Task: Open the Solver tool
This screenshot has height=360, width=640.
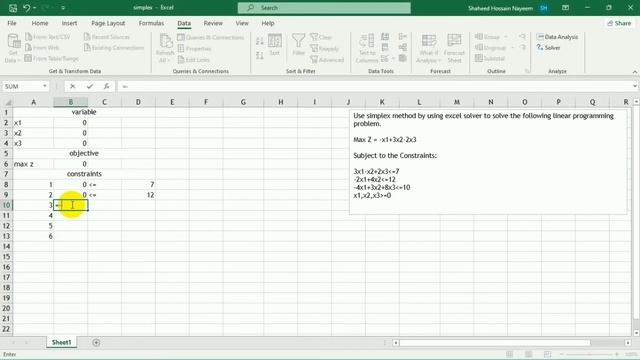Action: [x=548, y=48]
